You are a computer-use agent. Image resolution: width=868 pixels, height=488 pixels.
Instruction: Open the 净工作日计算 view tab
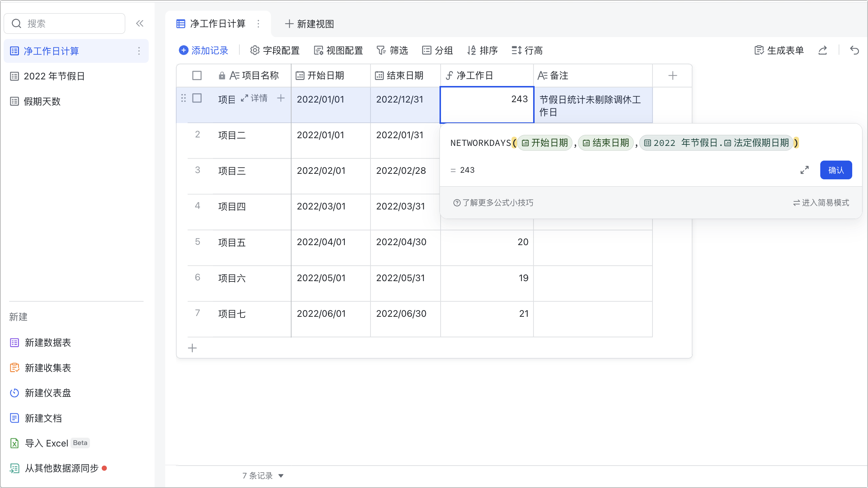click(217, 24)
